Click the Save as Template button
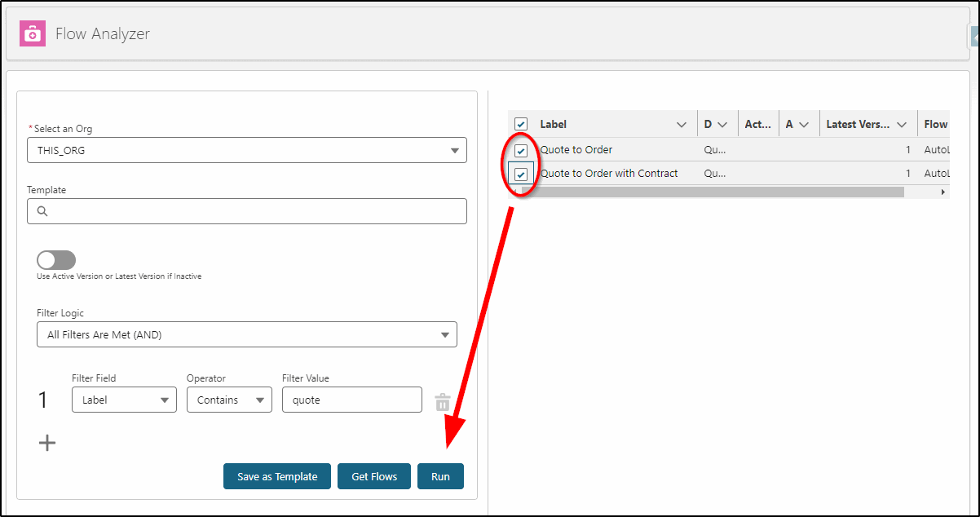The image size is (980, 517). coord(276,476)
